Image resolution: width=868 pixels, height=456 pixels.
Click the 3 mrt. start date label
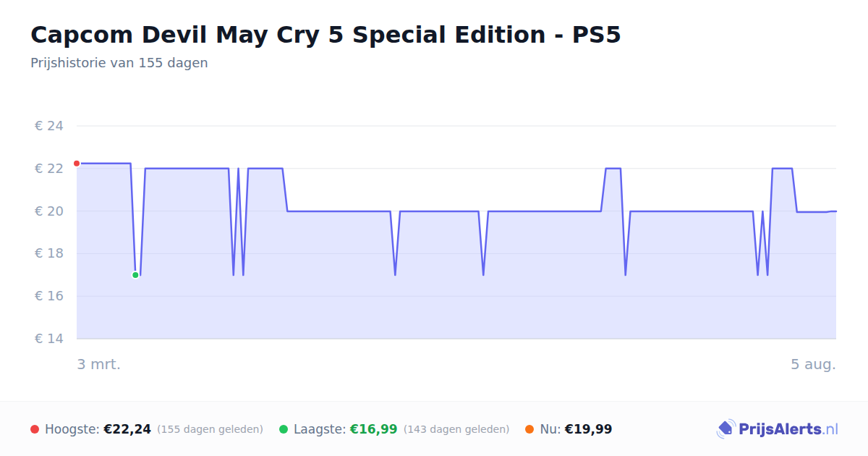click(x=99, y=364)
